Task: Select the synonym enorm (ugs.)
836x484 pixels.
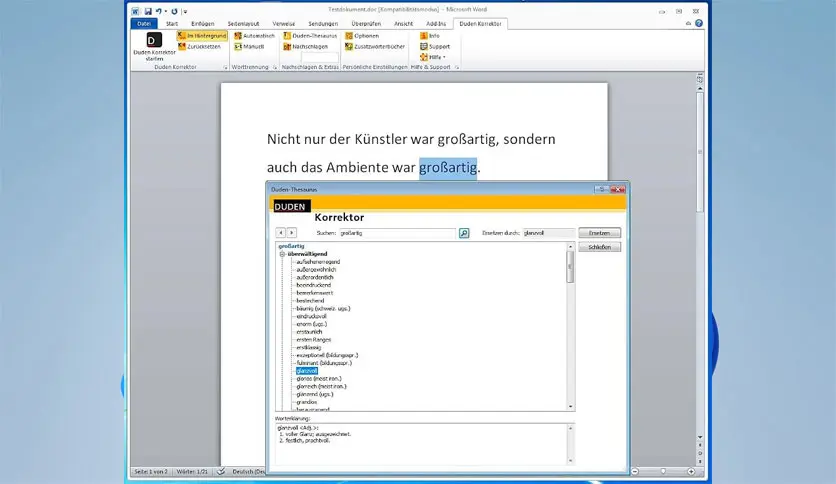Action: point(311,324)
